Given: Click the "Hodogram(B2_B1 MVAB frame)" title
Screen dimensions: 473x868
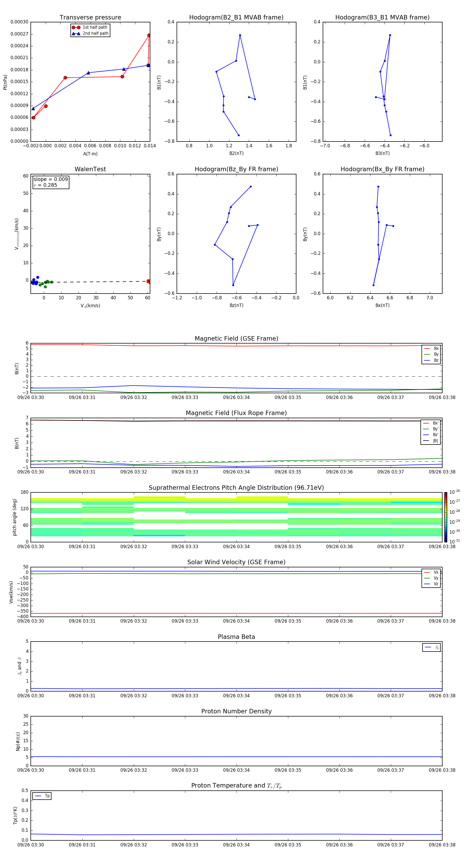Looking at the screenshot, I should pos(236,18).
